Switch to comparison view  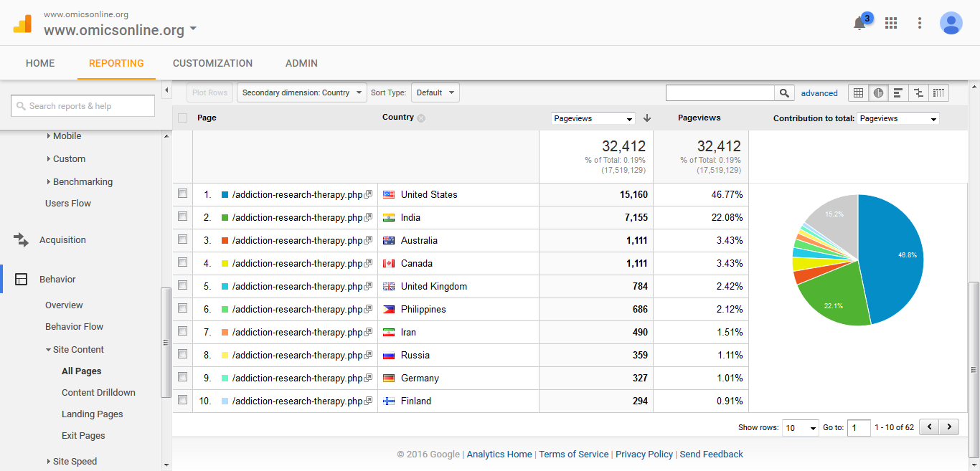[918, 93]
